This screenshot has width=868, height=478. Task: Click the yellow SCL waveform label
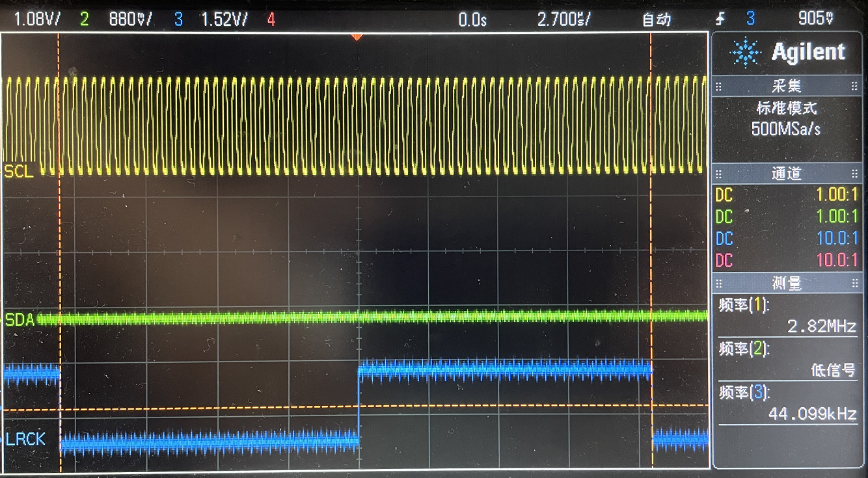[18, 171]
